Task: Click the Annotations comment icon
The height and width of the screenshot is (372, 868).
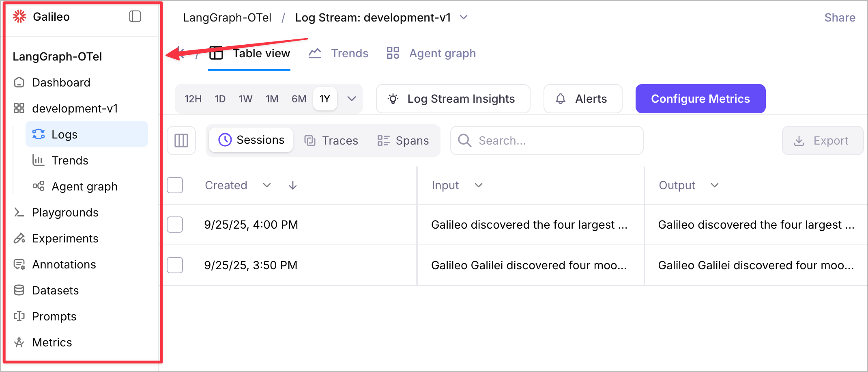Action: pos(19,264)
